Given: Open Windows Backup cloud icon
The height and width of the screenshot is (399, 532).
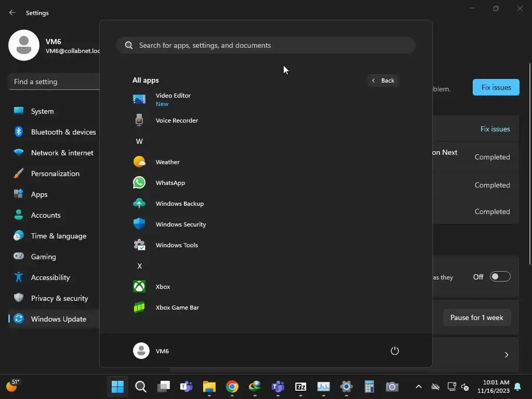Looking at the screenshot, I should (139, 203).
